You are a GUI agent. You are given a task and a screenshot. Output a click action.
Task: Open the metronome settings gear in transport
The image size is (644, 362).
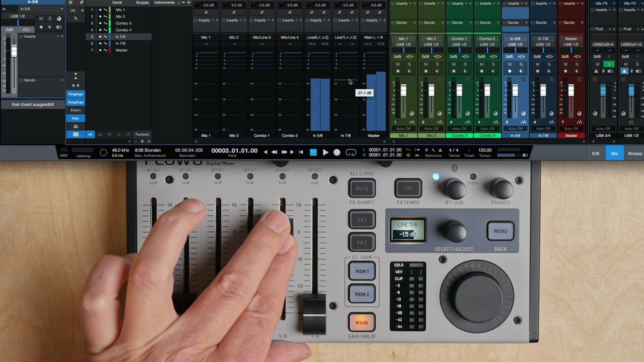pos(408,155)
